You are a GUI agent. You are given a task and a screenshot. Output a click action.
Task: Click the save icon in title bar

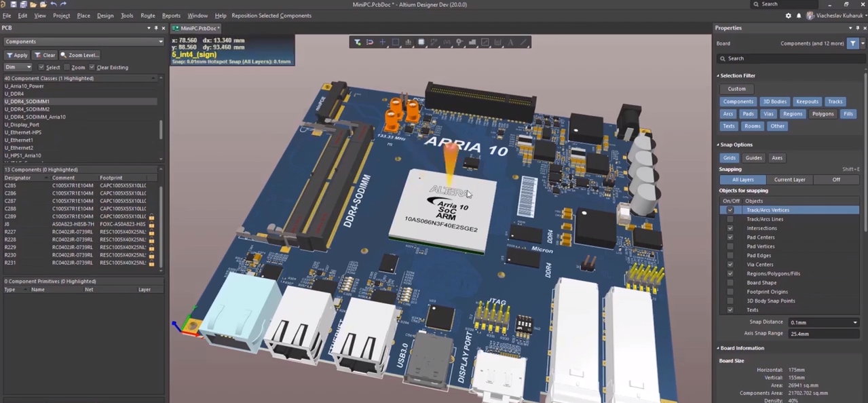[14, 4]
